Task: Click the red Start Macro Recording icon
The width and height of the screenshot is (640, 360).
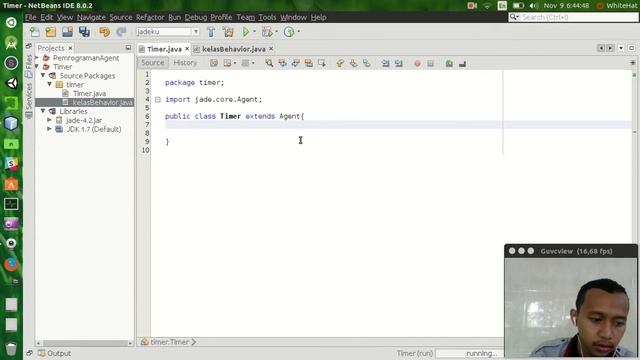Action: click(x=417, y=63)
